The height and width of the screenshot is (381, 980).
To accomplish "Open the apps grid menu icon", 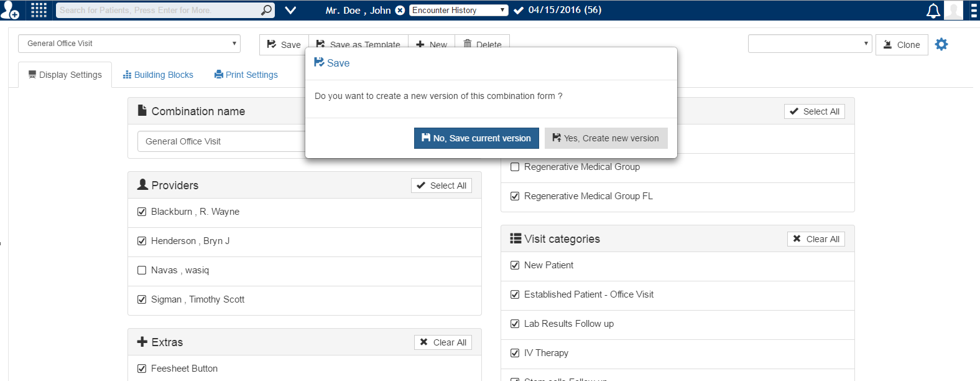I will tap(39, 10).
